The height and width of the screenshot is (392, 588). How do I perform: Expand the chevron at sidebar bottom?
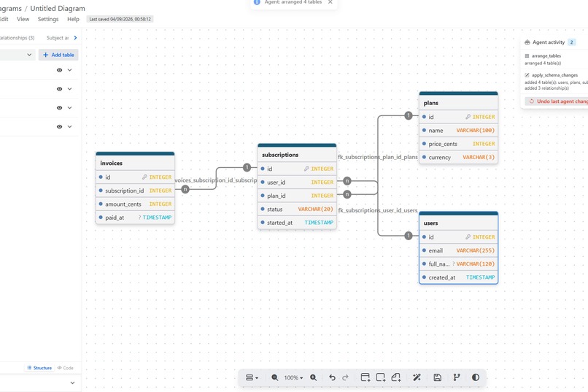72,383
